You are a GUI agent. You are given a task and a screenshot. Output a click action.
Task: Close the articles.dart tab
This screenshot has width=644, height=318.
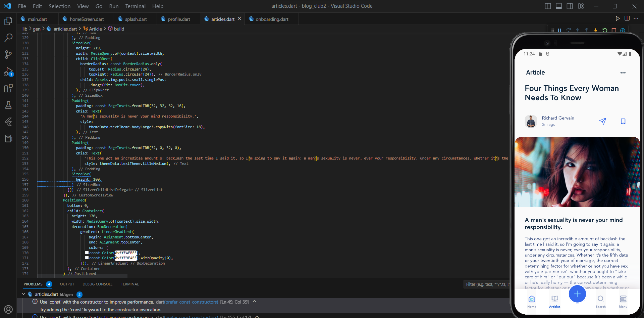(x=239, y=19)
